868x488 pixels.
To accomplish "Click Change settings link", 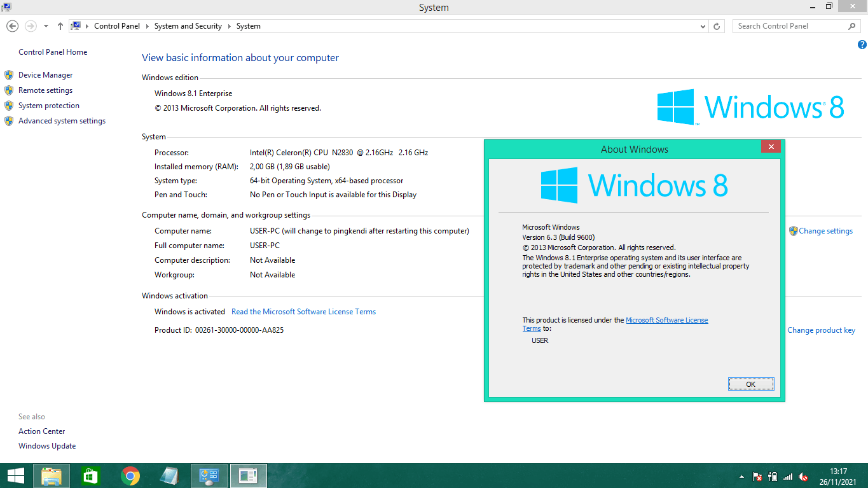I will 825,231.
